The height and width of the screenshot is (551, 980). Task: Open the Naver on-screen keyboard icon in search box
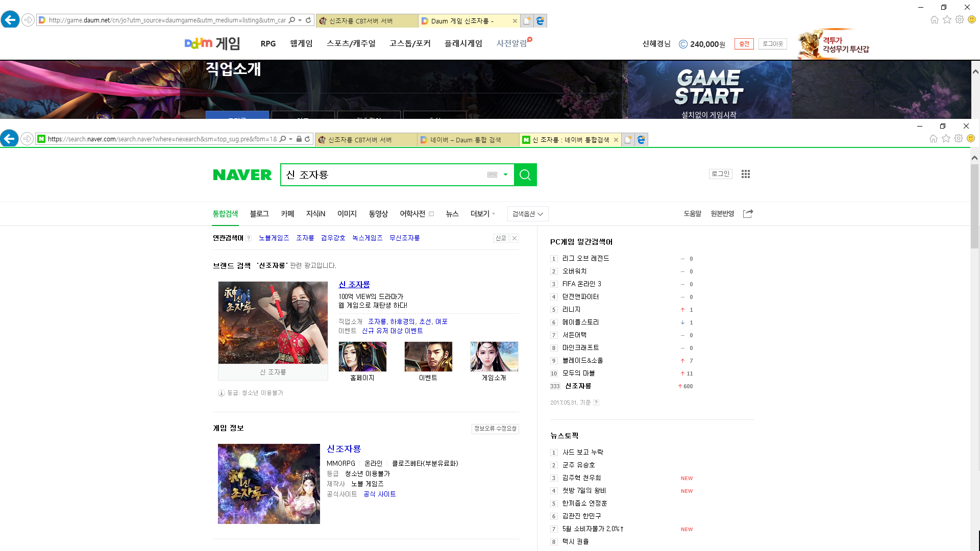click(492, 174)
